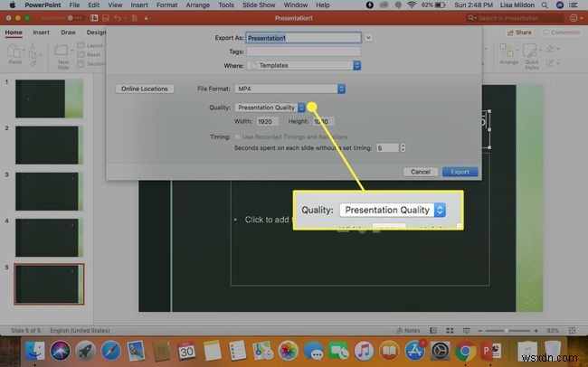Open the Tools menu

[226, 5]
